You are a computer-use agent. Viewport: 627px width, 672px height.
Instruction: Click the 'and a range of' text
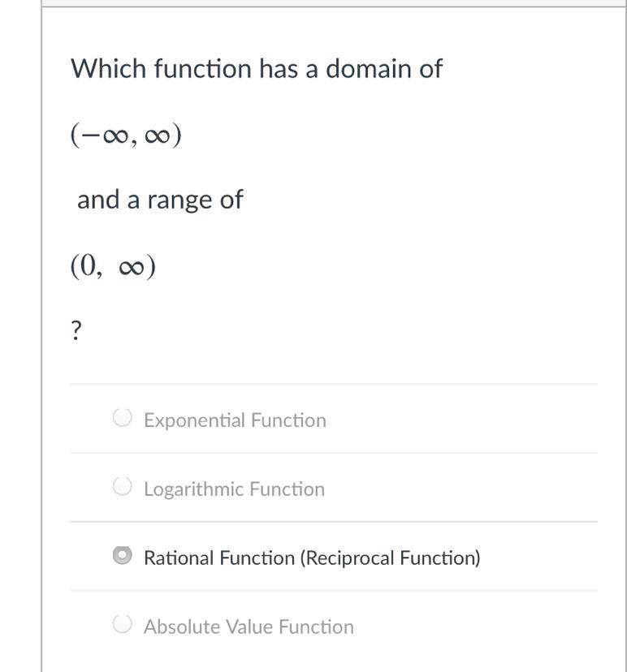(160, 200)
